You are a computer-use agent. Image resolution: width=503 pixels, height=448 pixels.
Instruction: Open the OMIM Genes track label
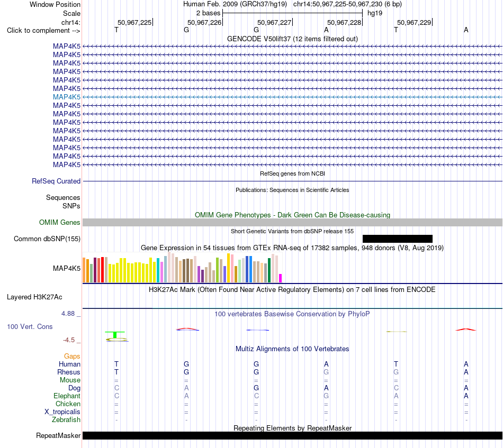pyautogui.click(x=60, y=222)
